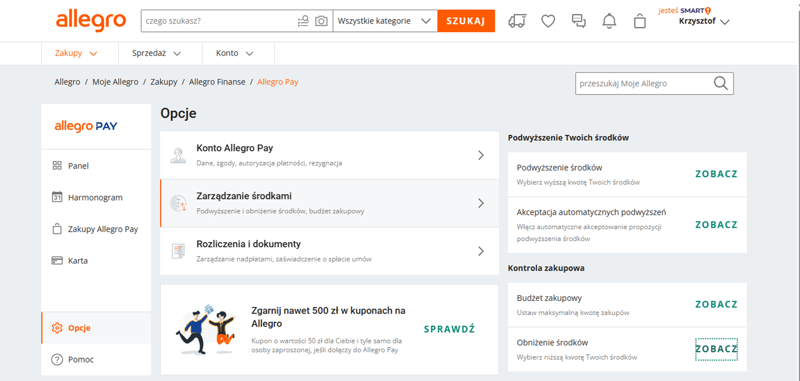Expand the Konto menu

point(234,53)
